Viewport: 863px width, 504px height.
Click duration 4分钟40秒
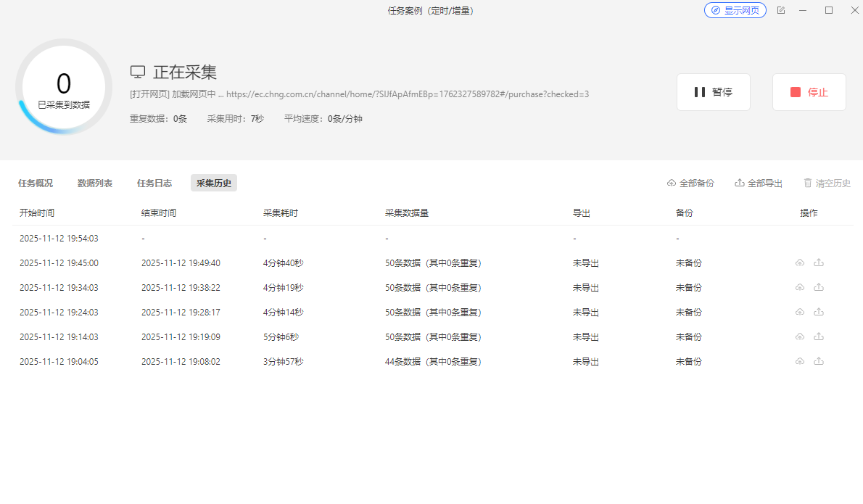(x=284, y=263)
